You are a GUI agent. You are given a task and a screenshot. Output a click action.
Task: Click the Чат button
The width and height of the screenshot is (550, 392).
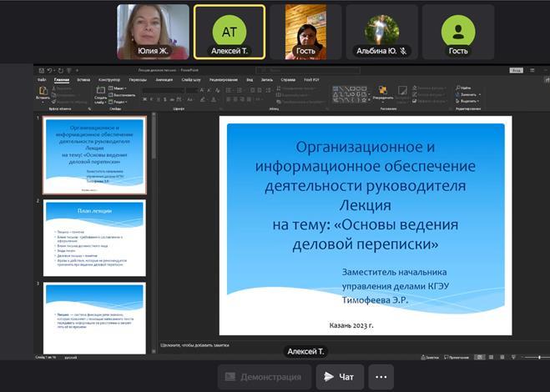click(338, 377)
